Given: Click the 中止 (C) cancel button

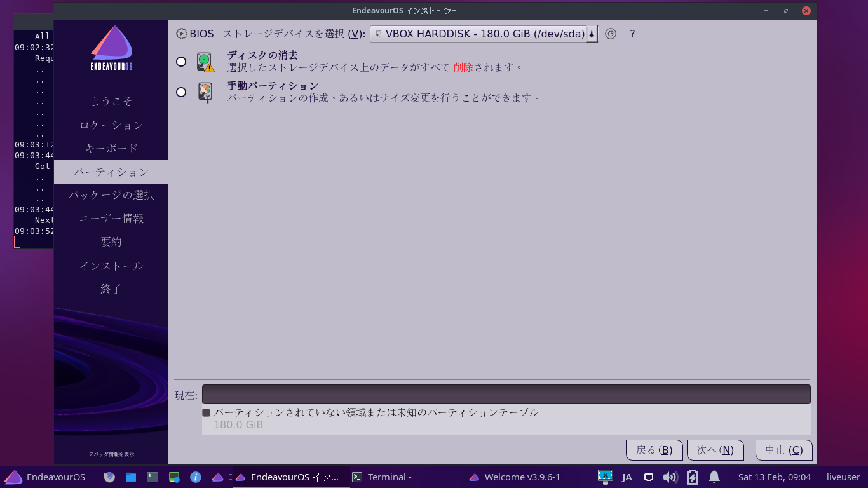Looking at the screenshot, I should (784, 450).
